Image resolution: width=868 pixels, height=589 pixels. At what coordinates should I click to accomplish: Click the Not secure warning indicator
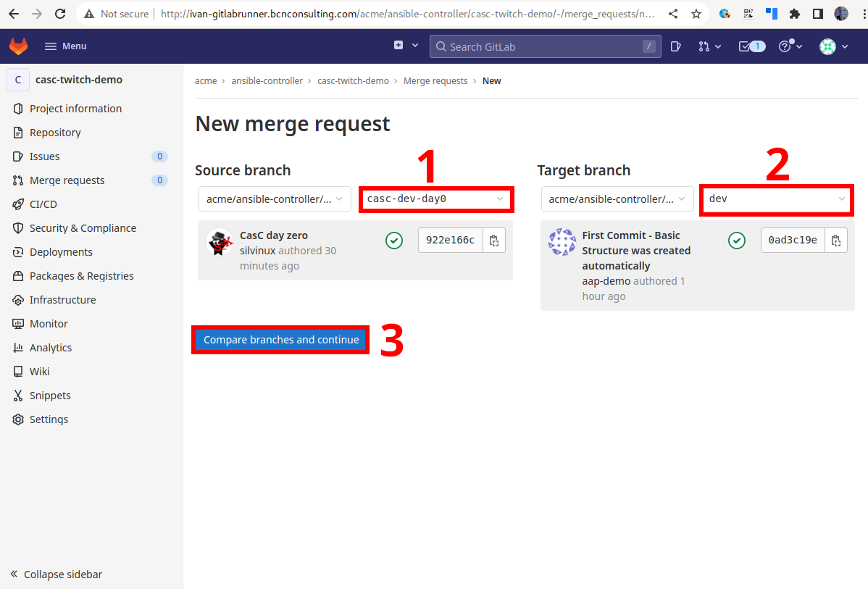pyautogui.click(x=116, y=14)
